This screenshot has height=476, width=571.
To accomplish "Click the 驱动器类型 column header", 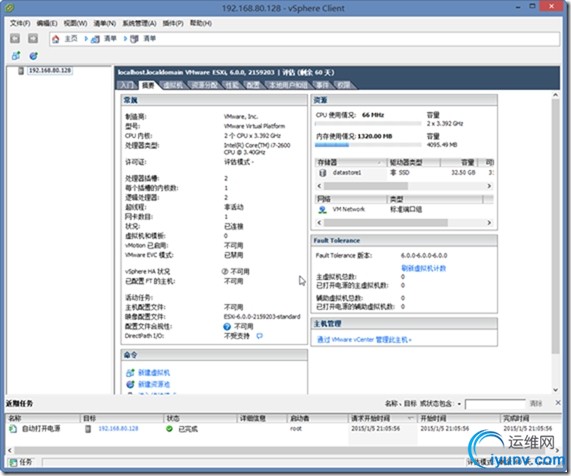I will click(x=414, y=162).
